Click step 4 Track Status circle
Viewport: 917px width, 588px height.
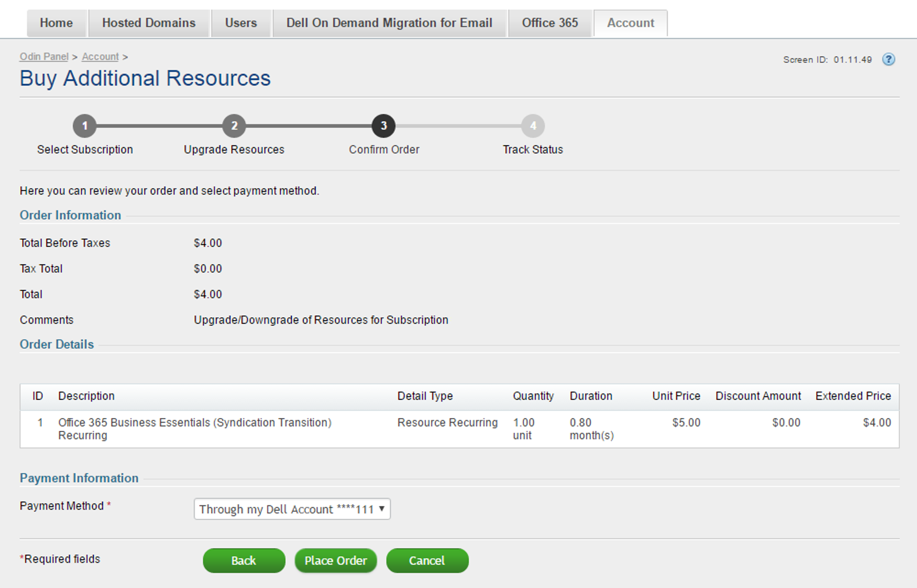(x=533, y=125)
